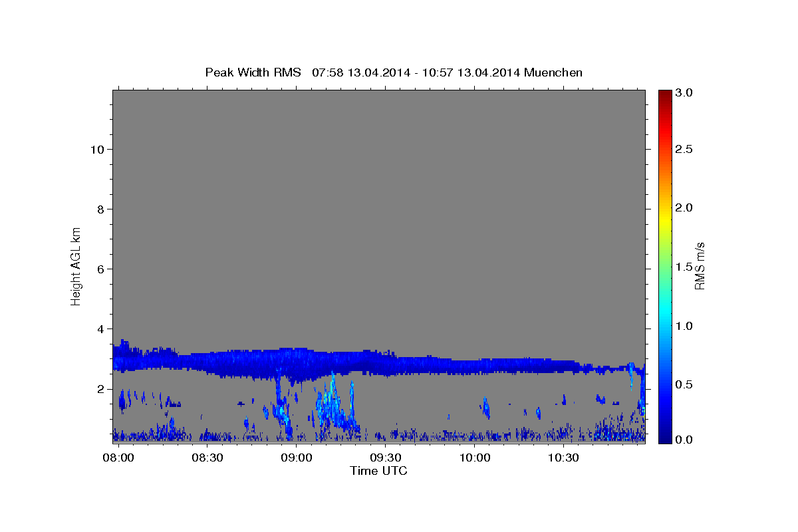Click the height tick label 4

click(102, 329)
